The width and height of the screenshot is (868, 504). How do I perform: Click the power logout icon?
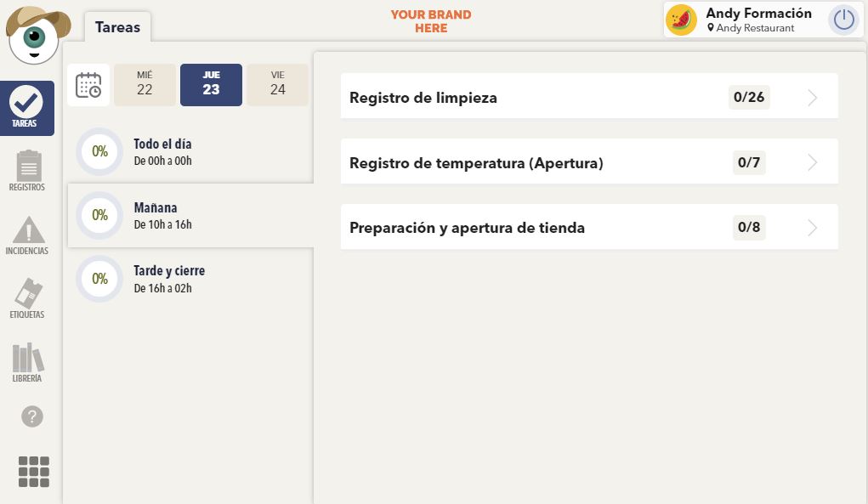point(843,20)
